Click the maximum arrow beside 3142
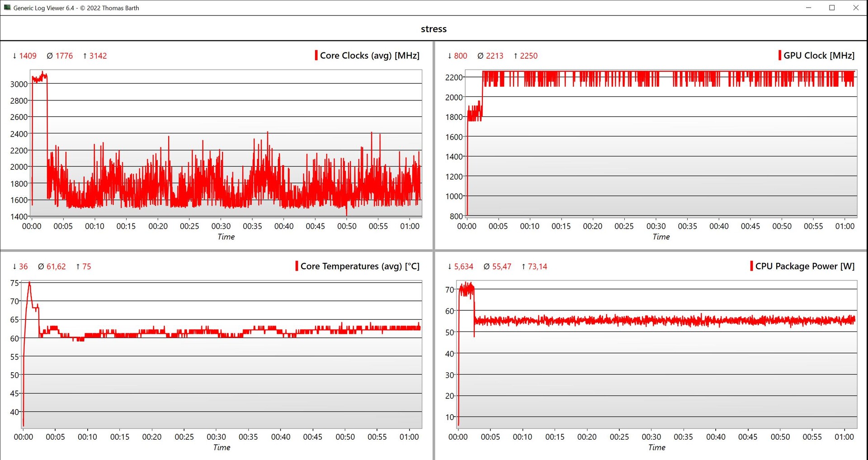Screen dimensions: 868x460 (x=85, y=56)
